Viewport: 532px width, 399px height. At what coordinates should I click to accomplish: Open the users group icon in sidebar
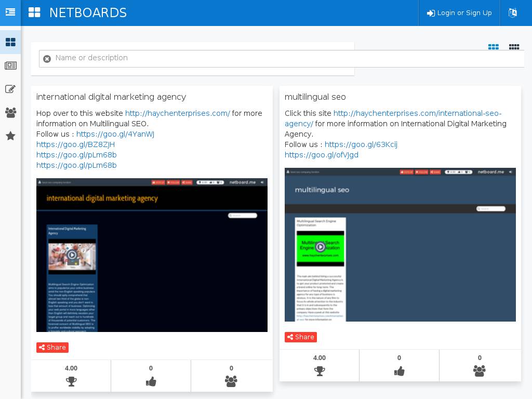10,112
